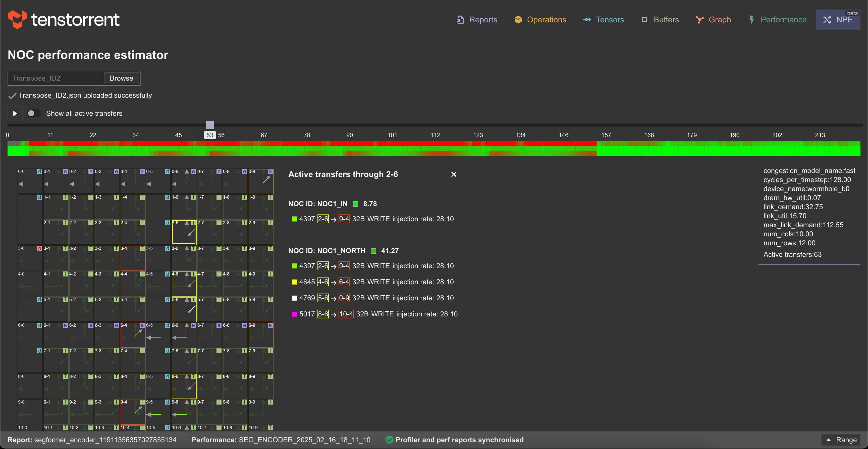
Task: Click the NPE shuffle icon
Action: [x=828, y=20]
